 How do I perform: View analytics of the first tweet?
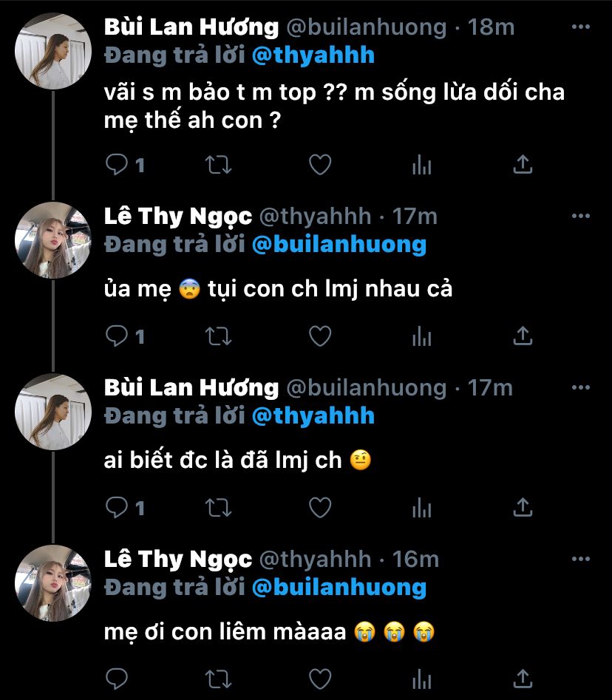click(421, 165)
